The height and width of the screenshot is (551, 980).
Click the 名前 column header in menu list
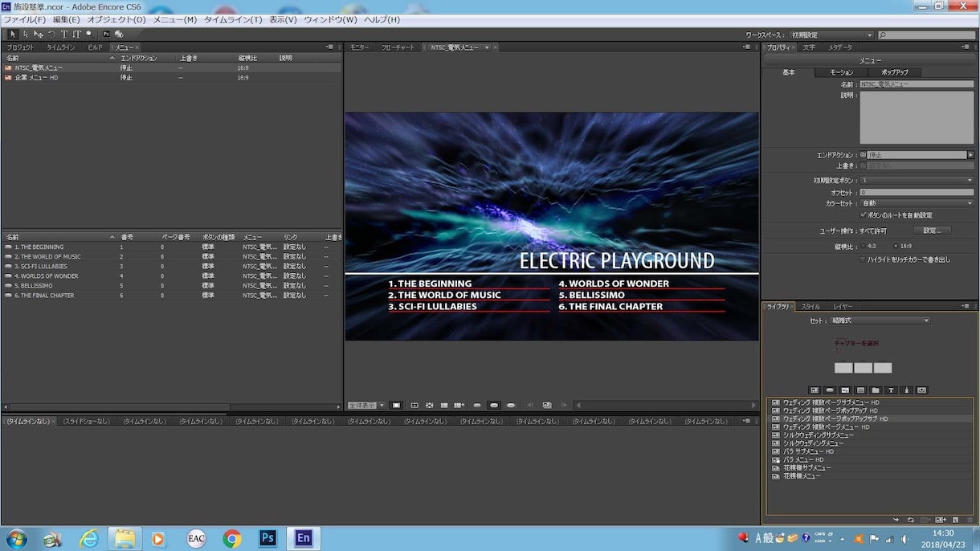59,59
